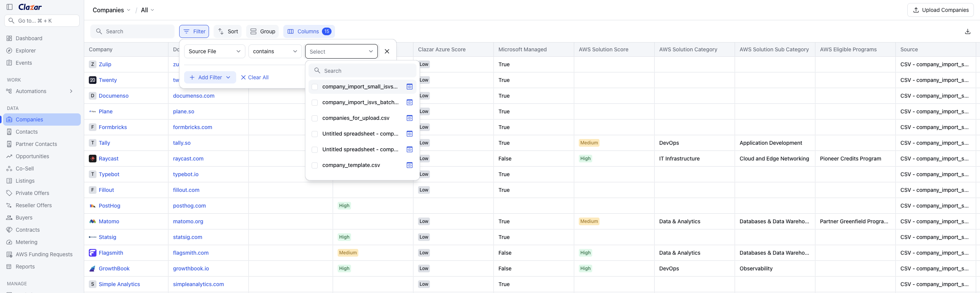Preview companies_for_upload.csv file icon
The width and height of the screenshot is (980, 293).
410,118
